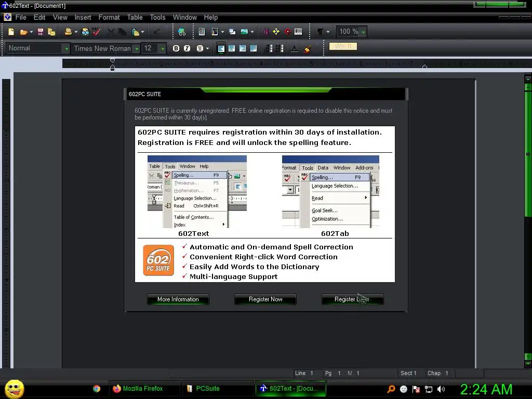Click the Paste clipboard icon
Image resolution: width=532 pixels, height=399 pixels.
point(135,32)
